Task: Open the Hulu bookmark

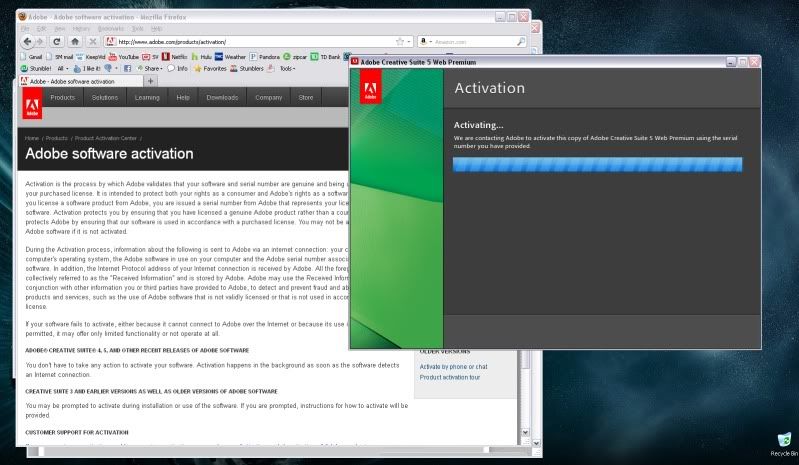Action: [201, 57]
